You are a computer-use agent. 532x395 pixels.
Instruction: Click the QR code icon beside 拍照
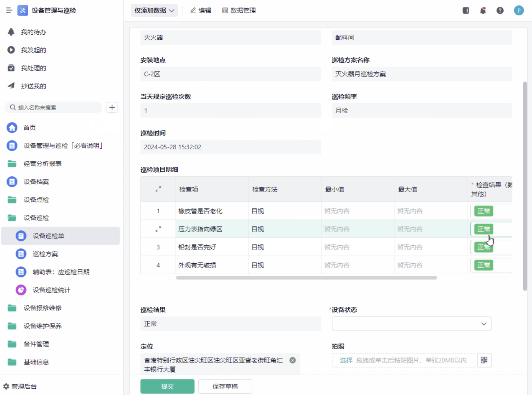pos(484,360)
